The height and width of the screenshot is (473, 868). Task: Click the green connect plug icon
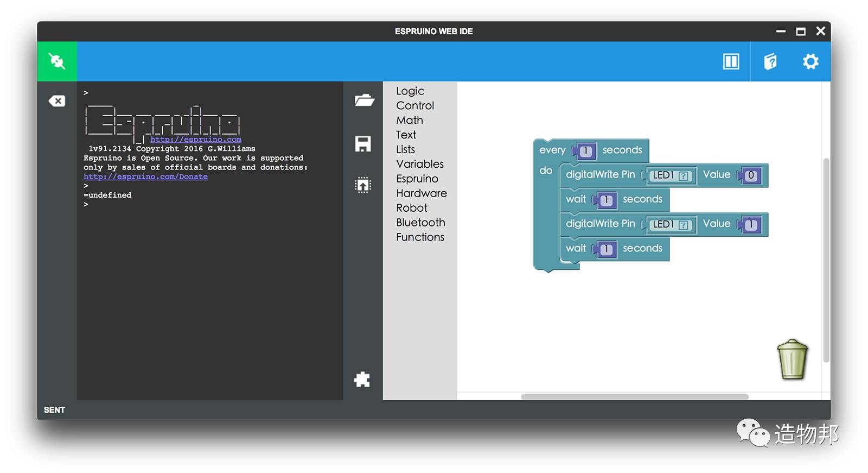pyautogui.click(x=57, y=61)
